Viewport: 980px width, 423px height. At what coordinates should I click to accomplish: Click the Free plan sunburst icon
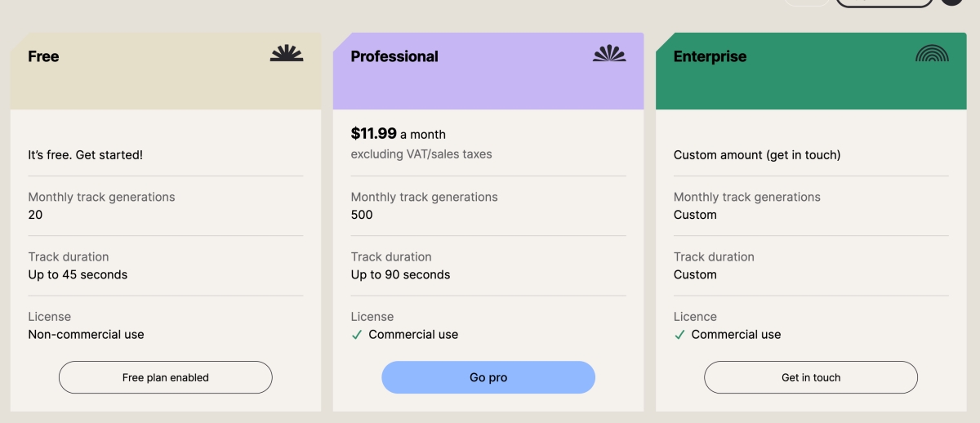click(x=287, y=54)
